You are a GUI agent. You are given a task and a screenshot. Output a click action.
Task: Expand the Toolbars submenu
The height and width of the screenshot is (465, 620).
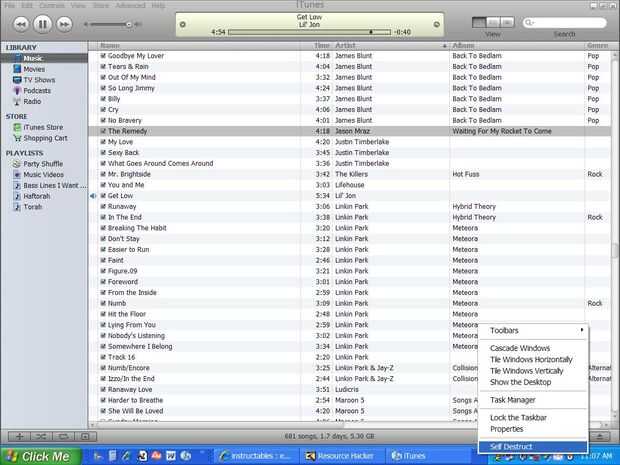[x=533, y=331]
